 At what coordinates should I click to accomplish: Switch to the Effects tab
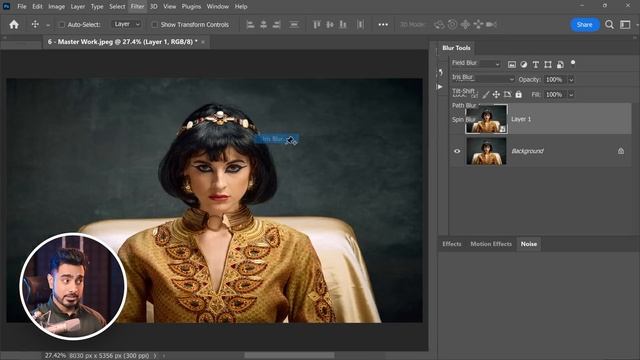pyautogui.click(x=451, y=244)
